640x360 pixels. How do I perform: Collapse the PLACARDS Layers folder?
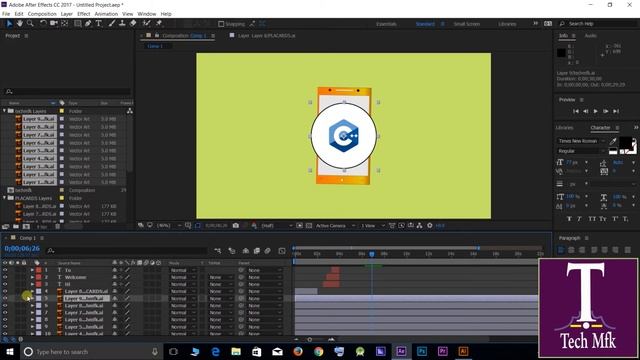pos(4,198)
